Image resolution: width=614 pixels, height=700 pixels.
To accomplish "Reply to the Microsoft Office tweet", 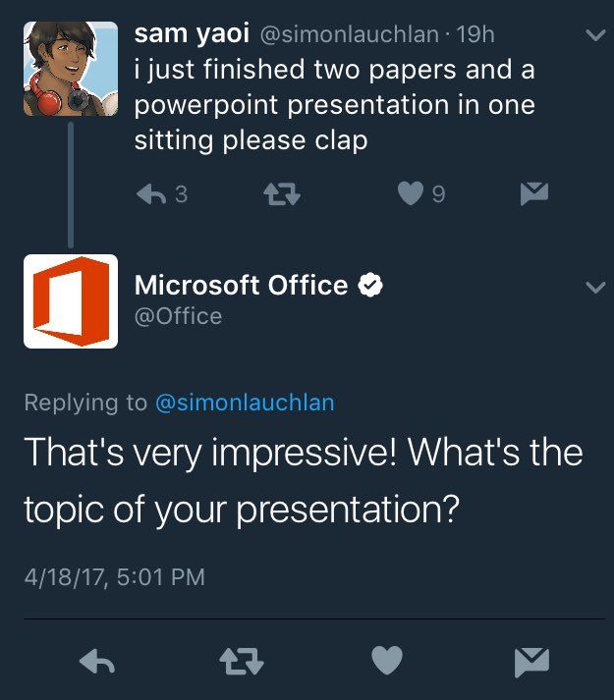I will coord(97,661).
